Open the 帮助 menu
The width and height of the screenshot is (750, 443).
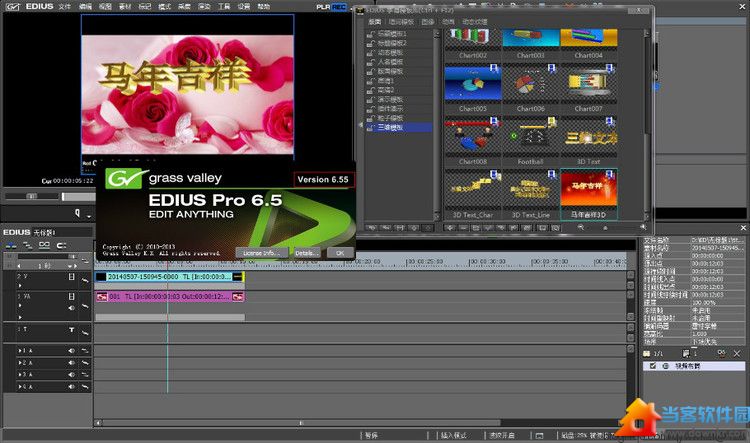point(264,7)
